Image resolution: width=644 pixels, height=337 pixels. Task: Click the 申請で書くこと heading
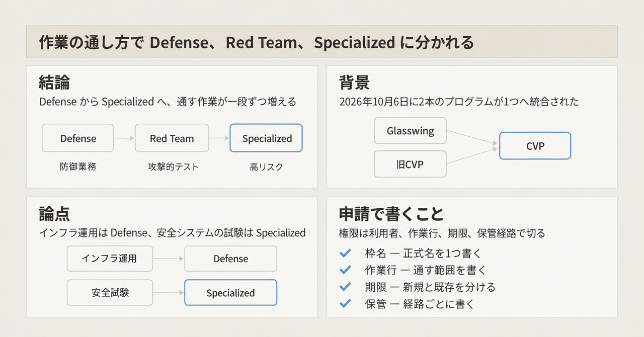[x=391, y=214]
